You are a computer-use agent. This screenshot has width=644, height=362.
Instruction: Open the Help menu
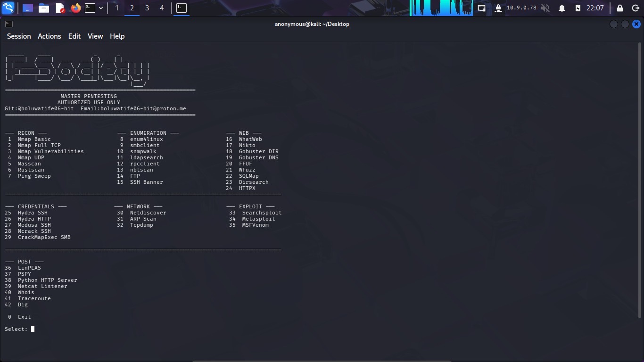pos(117,36)
